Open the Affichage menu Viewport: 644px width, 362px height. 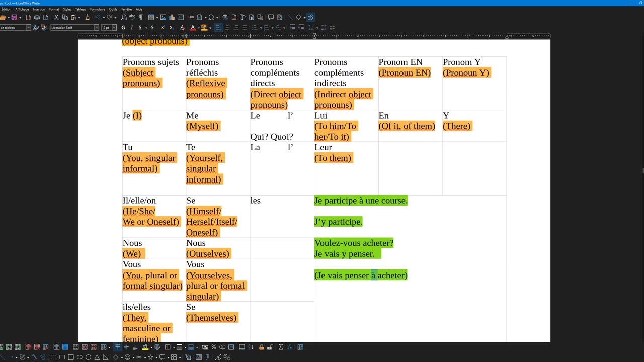click(x=22, y=9)
